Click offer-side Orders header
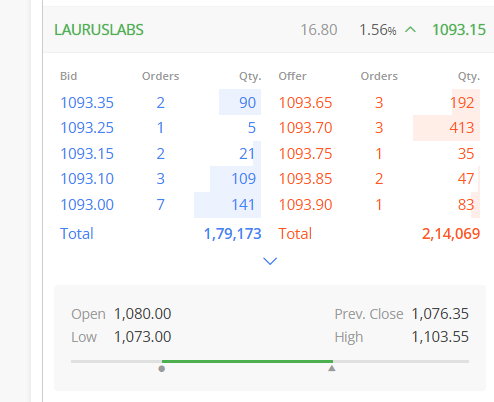 click(379, 76)
